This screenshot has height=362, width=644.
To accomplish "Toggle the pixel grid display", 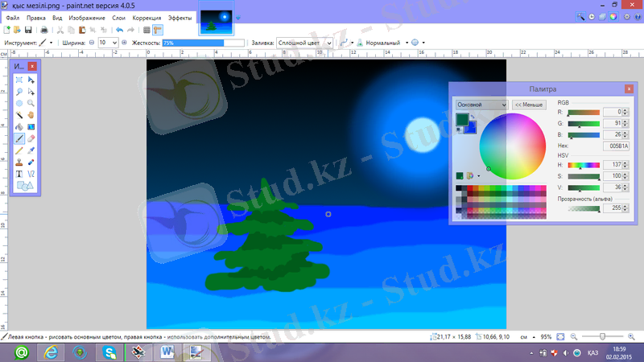I will (x=147, y=30).
